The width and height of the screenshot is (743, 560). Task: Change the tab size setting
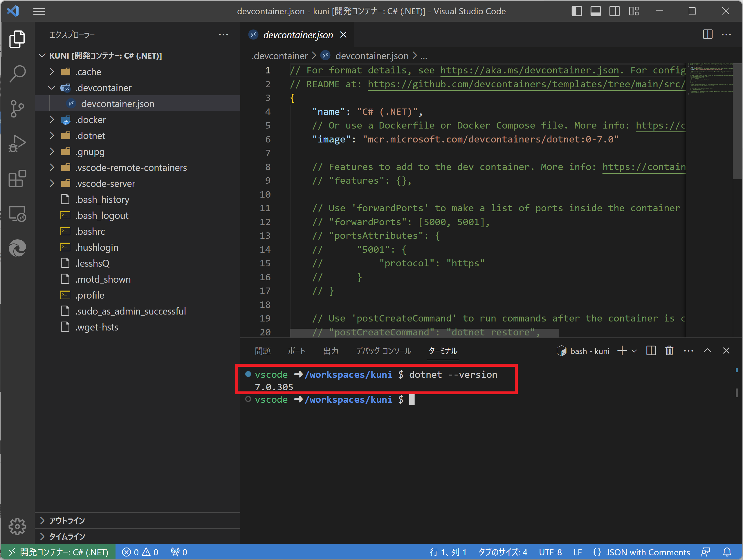point(502,552)
